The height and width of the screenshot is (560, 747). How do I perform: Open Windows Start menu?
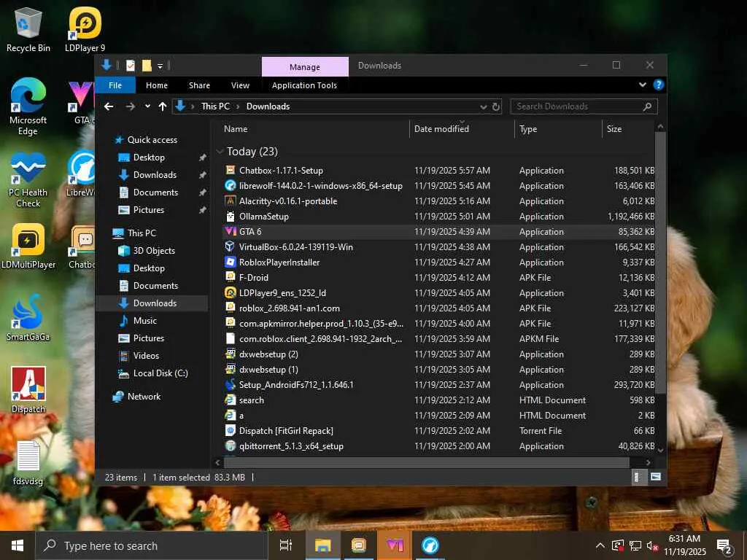pos(18,545)
